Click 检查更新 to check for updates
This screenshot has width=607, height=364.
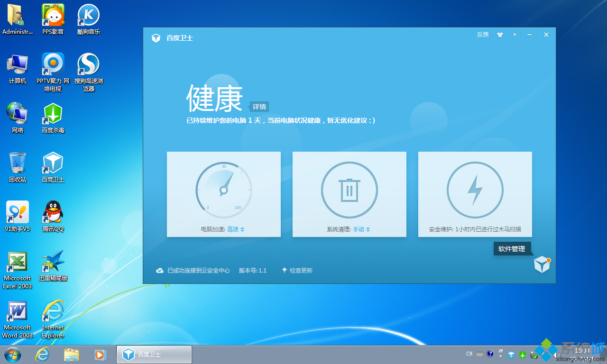click(x=301, y=271)
